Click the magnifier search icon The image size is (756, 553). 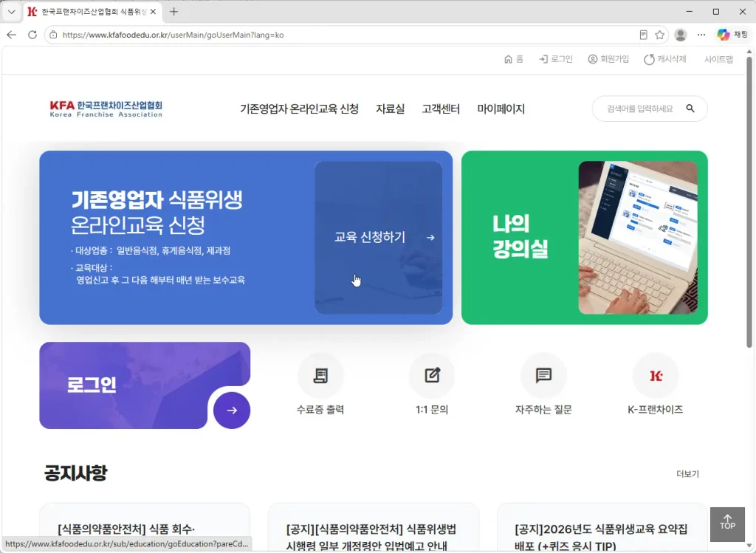tap(690, 109)
